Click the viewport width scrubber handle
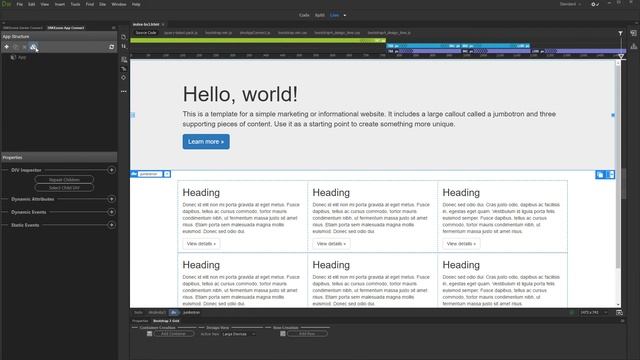This screenshot has height=360, width=640. click(x=621, y=56)
